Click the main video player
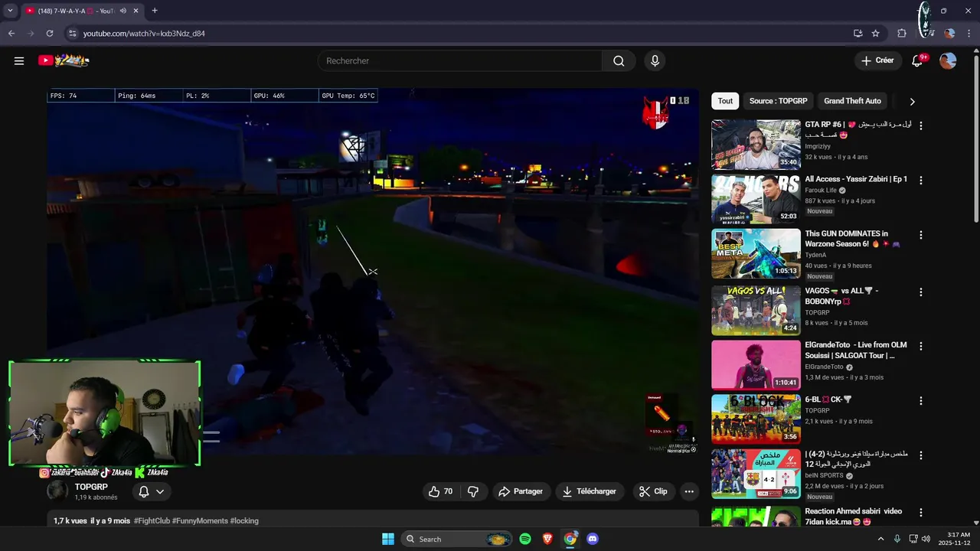 373,272
